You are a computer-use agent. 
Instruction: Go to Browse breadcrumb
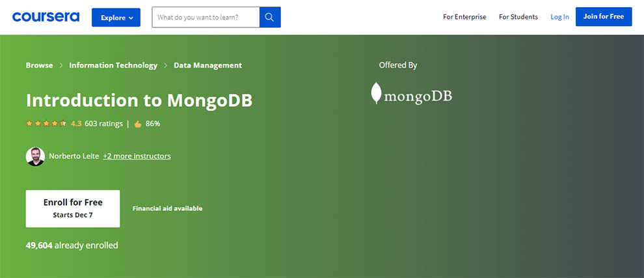[x=39, y=65]
